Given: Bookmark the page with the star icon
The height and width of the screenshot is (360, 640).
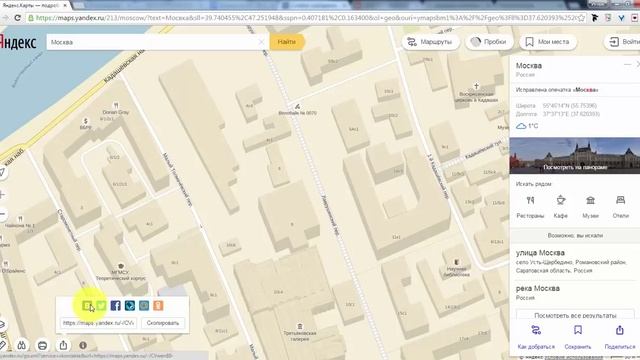Looking at the screenshot, I should coord(581,18).
